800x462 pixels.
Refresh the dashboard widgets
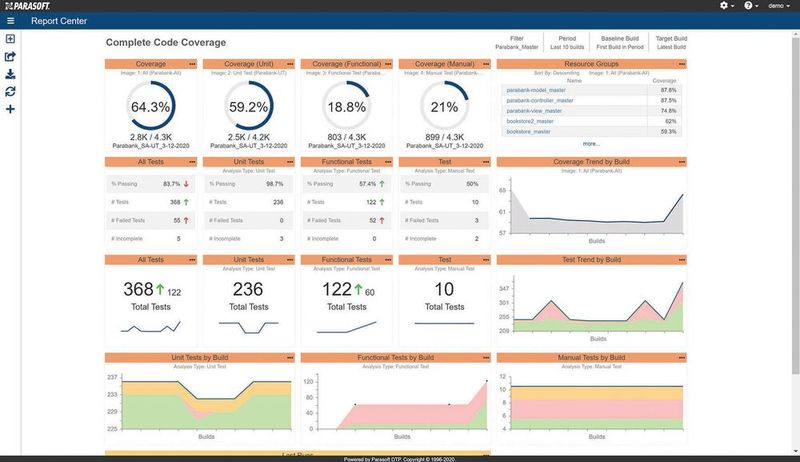click(x=10, y=91)
